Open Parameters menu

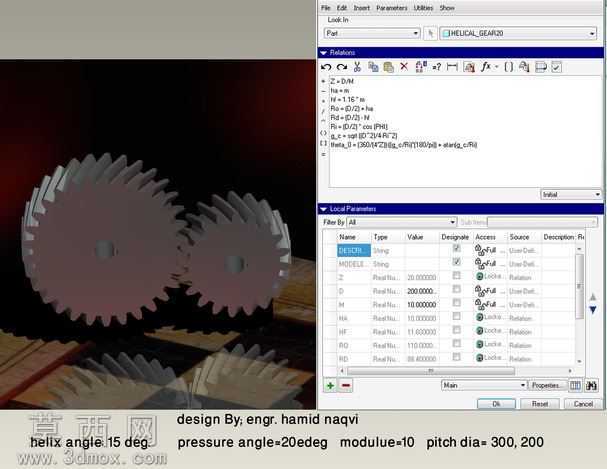click(391, 8)
